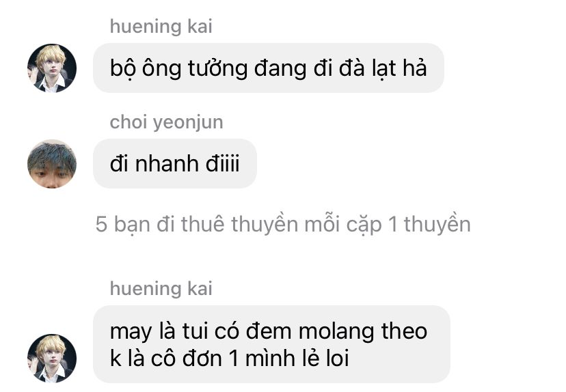Click the number 5 starting the system notice

click(x=101, y=224)
